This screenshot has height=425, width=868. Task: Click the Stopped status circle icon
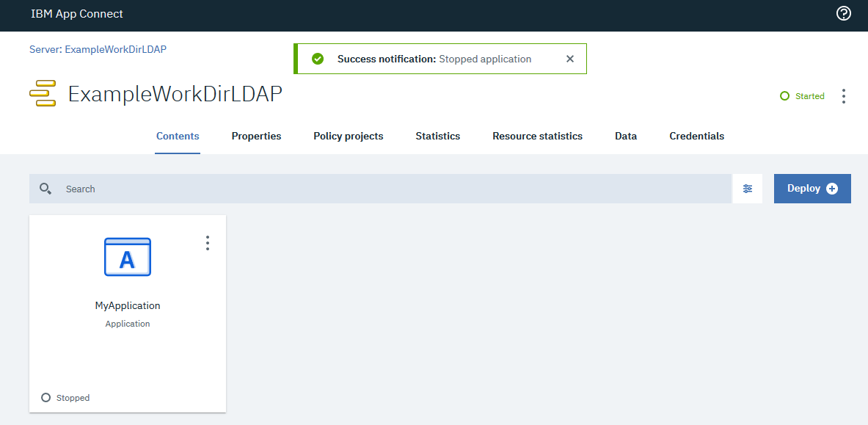tap(46, 397)
